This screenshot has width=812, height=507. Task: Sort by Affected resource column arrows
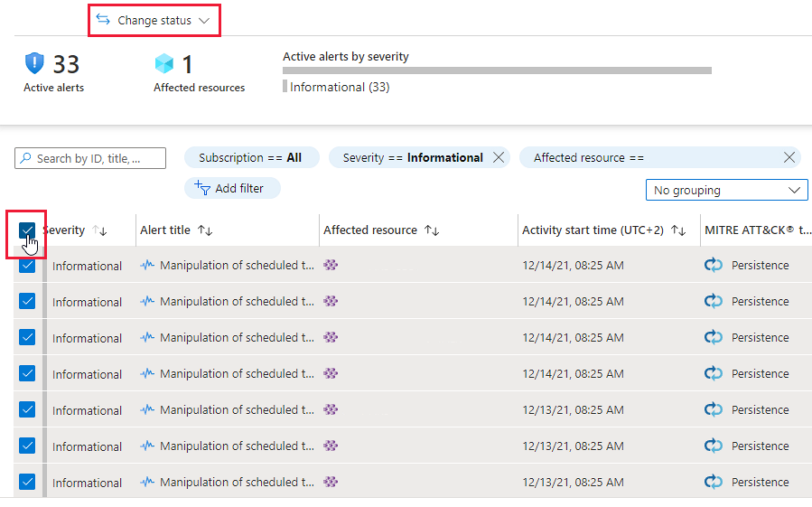pyautogui.click(x=432, y=230)
